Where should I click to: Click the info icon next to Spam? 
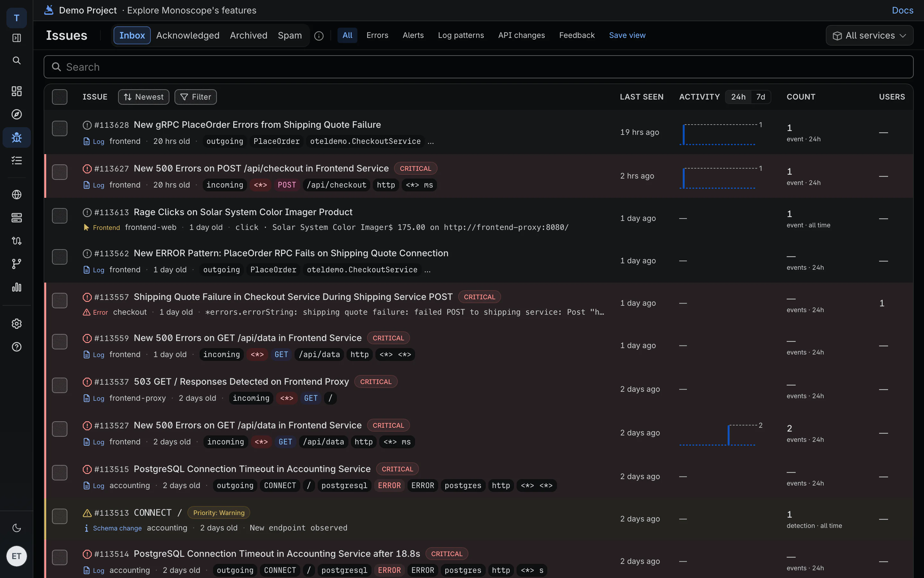click(319, 36)
